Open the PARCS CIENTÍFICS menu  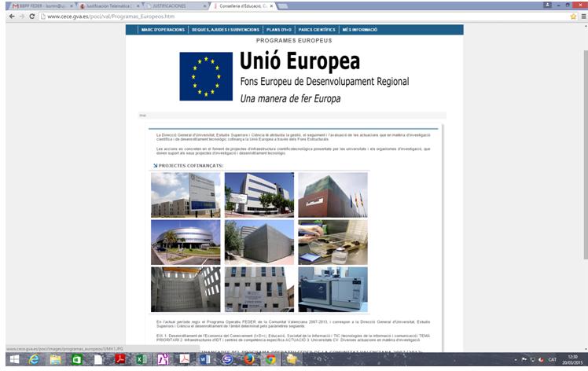point(317,30)
